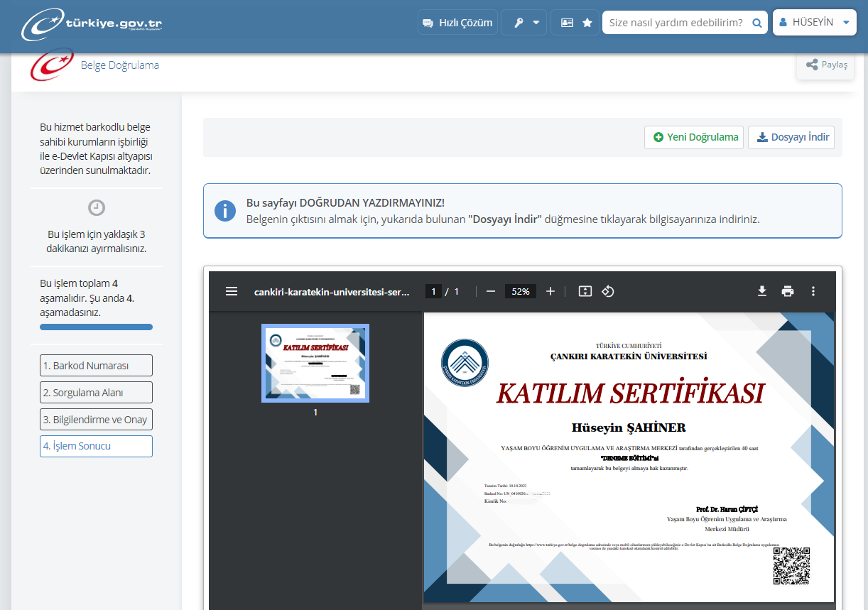The image size is (868, 610).
Task: Click the step progress bar
Action: tap(96, 327)
